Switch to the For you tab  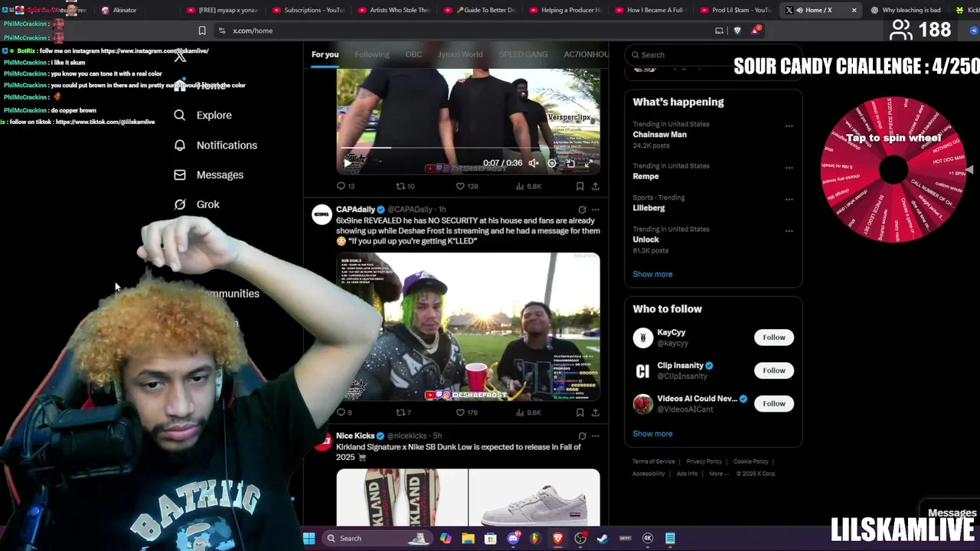click(325, 54)
